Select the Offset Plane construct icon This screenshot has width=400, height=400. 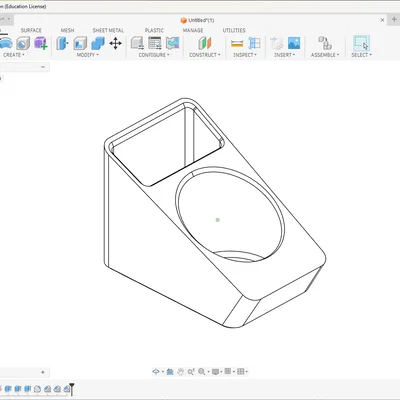(205, 43)
